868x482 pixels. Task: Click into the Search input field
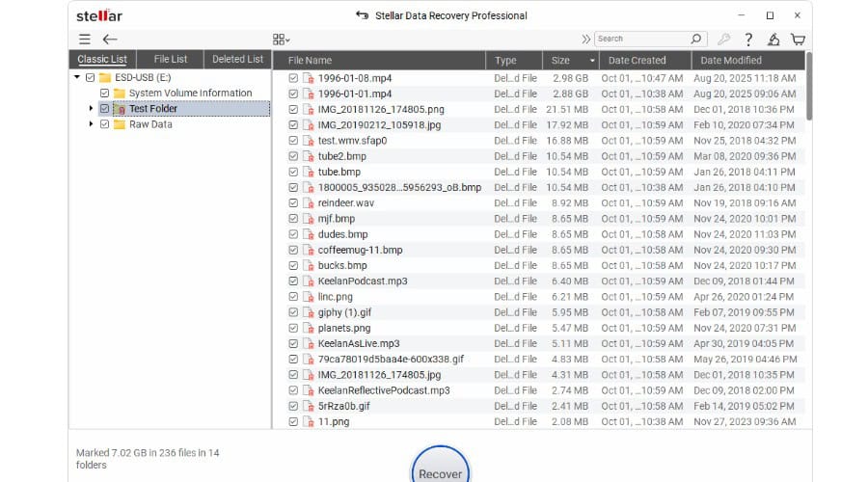coord(642,39)
